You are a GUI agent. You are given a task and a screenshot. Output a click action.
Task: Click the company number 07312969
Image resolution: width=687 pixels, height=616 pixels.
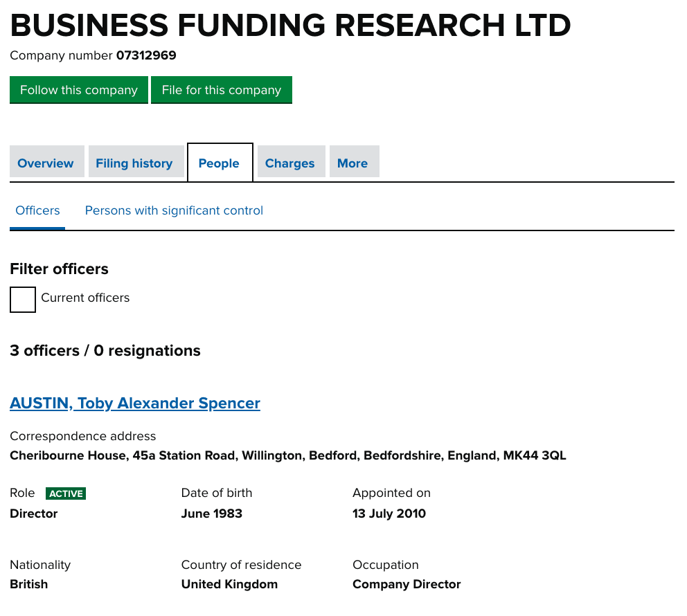point(146,55)
